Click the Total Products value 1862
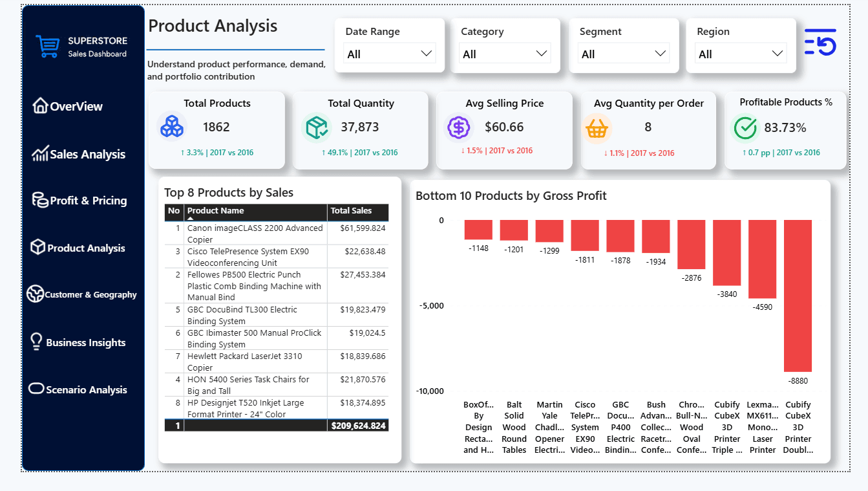Image resolution: width=868 pixels, height=491 pixels. (x=217, y=127)
